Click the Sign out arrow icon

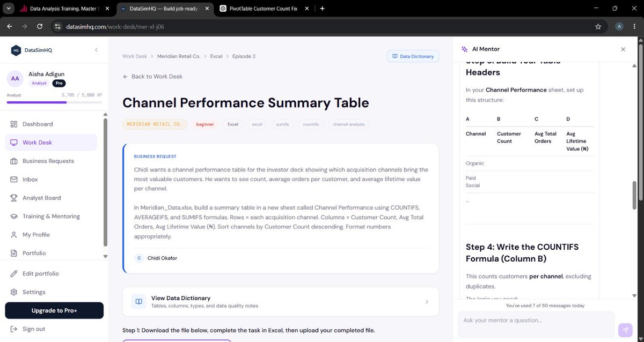click(x=13, y=329)
